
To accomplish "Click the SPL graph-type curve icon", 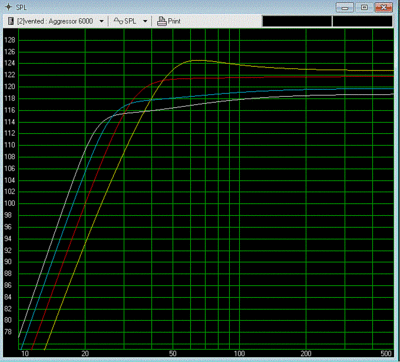I will (x=118, y=21).
